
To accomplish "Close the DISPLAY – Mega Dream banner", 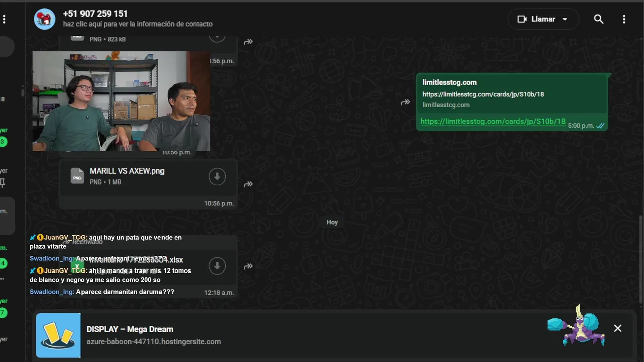I will (x=618, y=328).
